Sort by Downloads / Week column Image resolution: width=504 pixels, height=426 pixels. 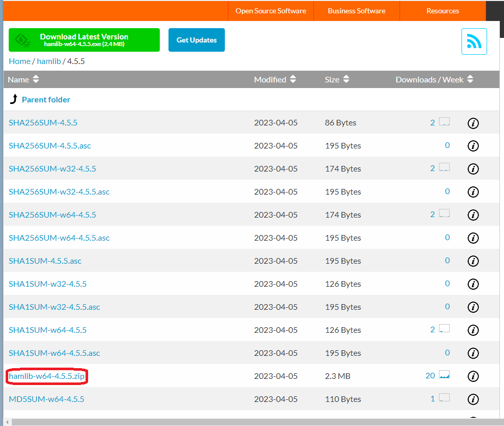tap(434, 79)
